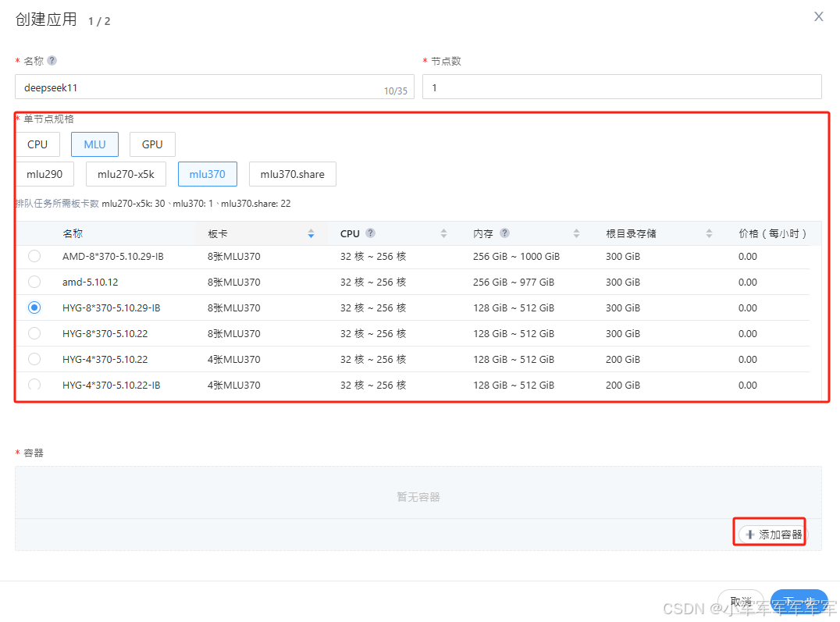The image size is (840, 622).
Task: Click the 添加容器 button
Action: (x=773, y=535)
